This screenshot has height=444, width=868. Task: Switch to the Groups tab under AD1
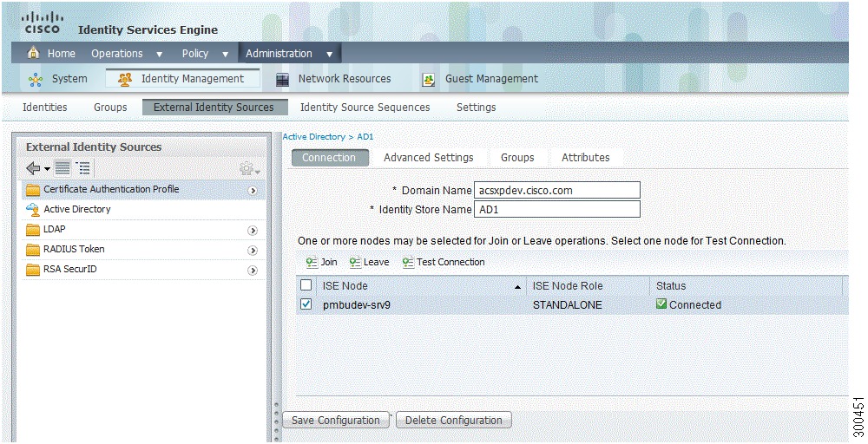tap(517, 158)
